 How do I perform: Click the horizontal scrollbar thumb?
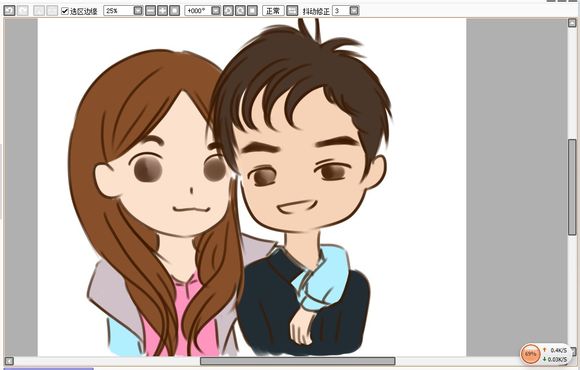point(298,361)
